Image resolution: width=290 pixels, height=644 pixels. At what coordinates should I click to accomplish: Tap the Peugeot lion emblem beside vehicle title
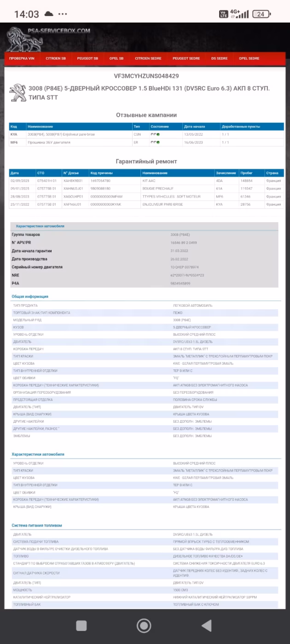point(18,92)
